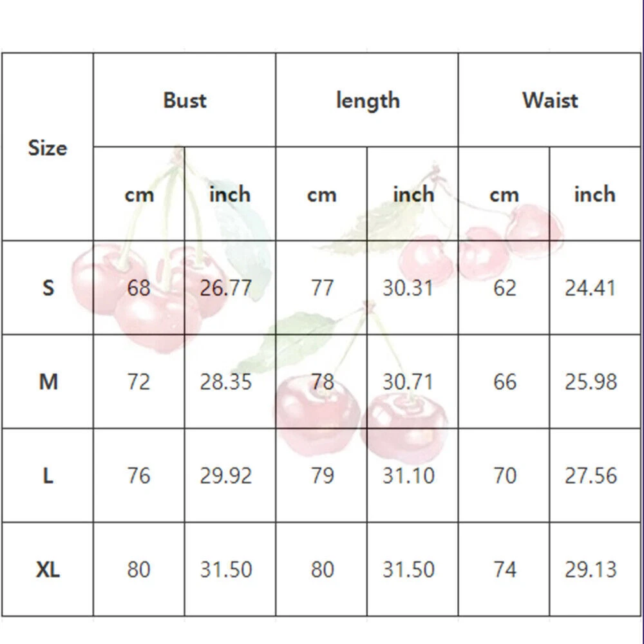The image size is (644, 644).
Task: Click the 30.31 length inch value
Action: click(x=408, y=287)
